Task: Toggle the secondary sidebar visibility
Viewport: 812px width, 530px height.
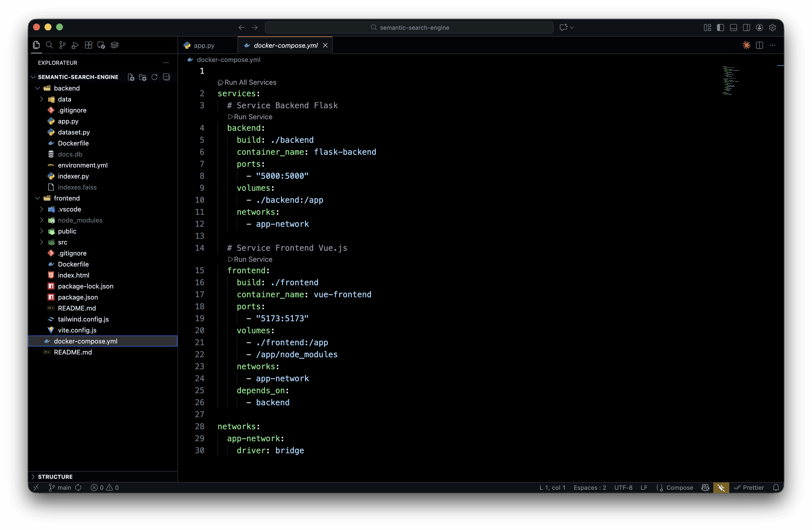Action: click(746, 28)
